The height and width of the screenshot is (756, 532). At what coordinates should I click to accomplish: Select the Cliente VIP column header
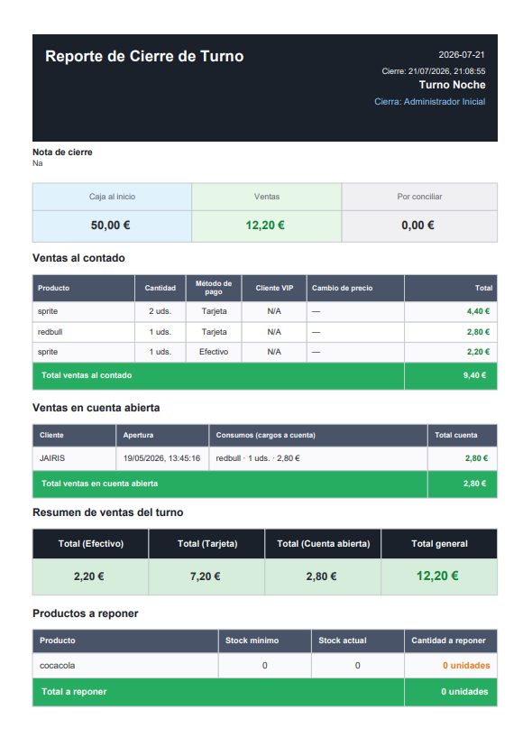(274, 288)
